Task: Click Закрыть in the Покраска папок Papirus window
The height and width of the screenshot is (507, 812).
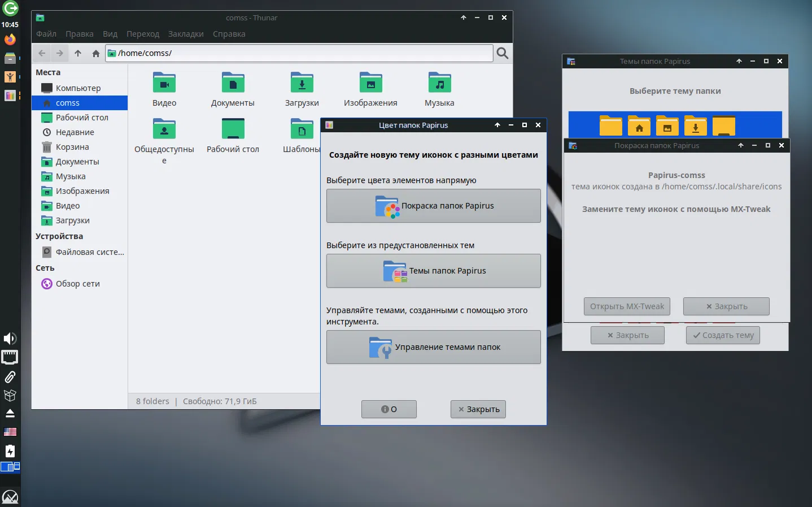Action: pos(726,306)
